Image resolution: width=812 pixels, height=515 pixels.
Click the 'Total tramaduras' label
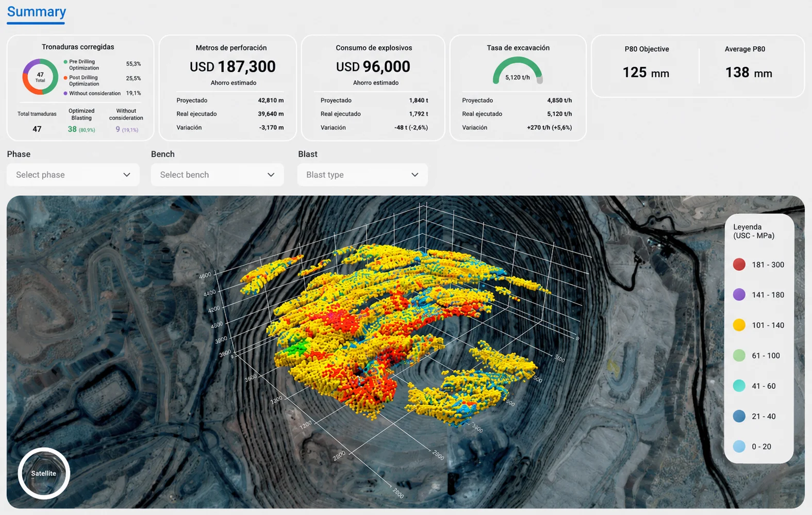pos(37,114)
